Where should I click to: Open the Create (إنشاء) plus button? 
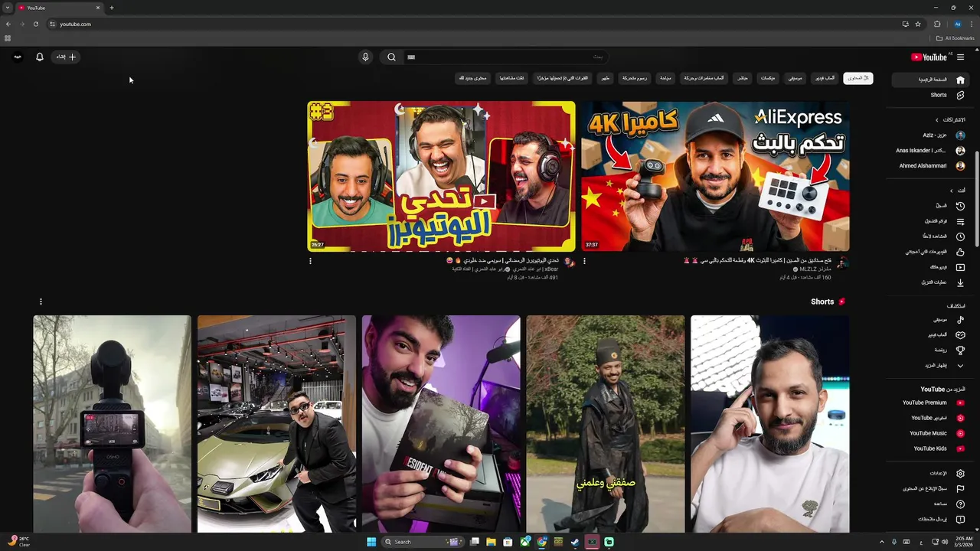[66, 57]
